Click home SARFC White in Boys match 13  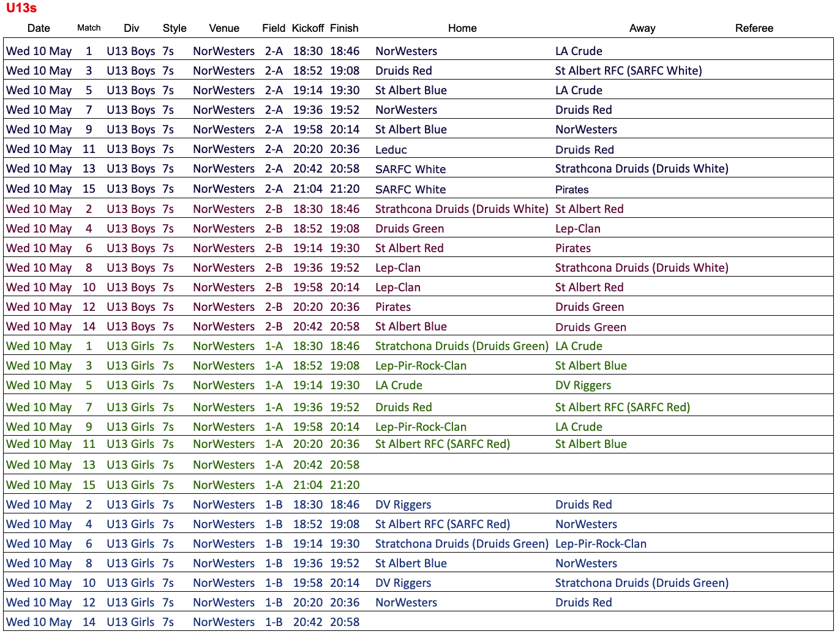point(410,169)
